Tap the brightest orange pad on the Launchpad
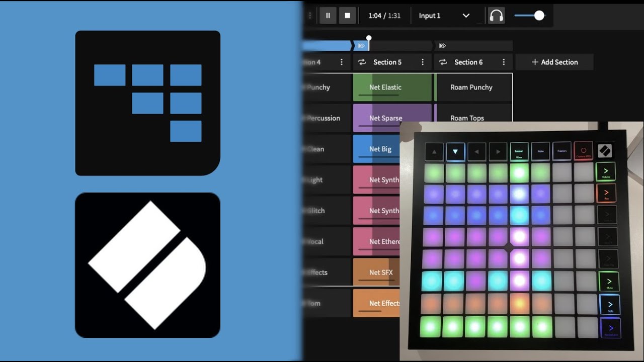 point(520,304)
